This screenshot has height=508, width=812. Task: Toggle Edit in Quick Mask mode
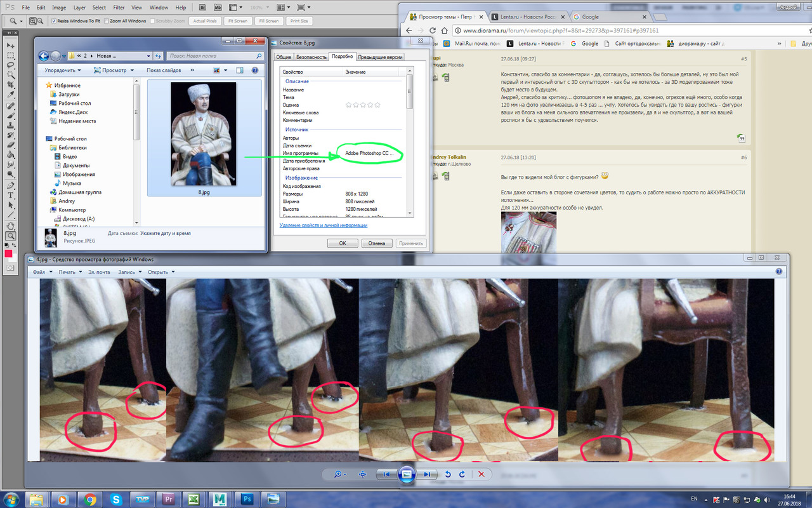(x=10, y=268)
